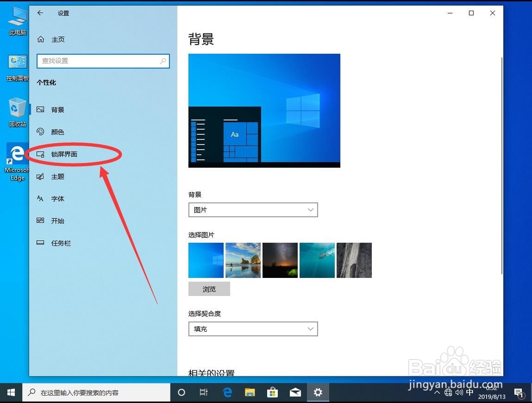Select the 此电脑 desktop icon

tap(18, 21)
